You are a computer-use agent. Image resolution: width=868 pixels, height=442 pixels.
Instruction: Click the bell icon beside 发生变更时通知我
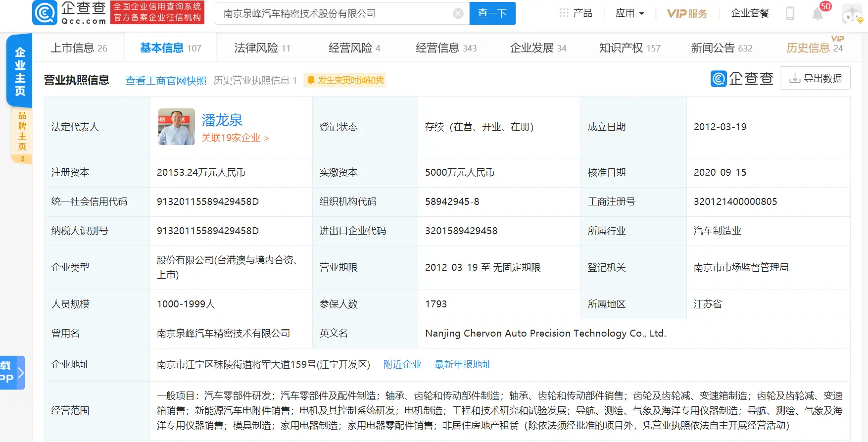311,80
